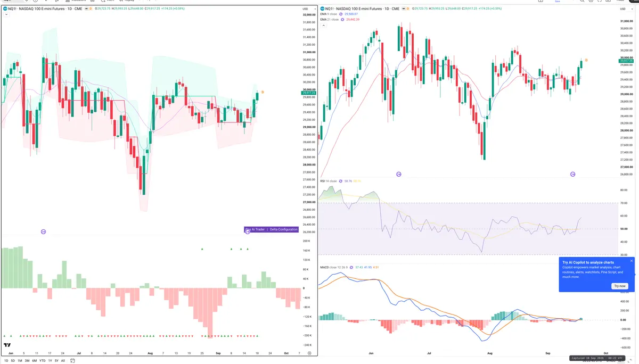639x364 pixels.
Task: Select the All time range
Action: [x=63, y=360]
